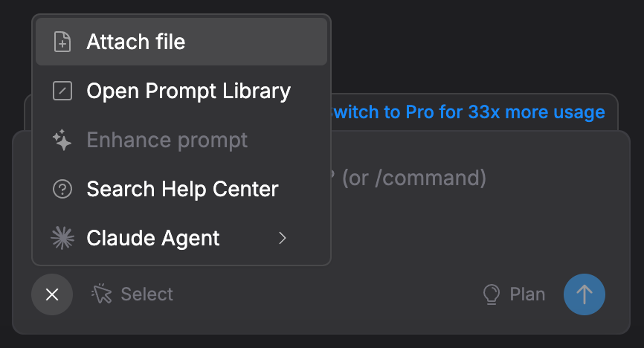Select Open Prompt Library menu item

point(188,91)
